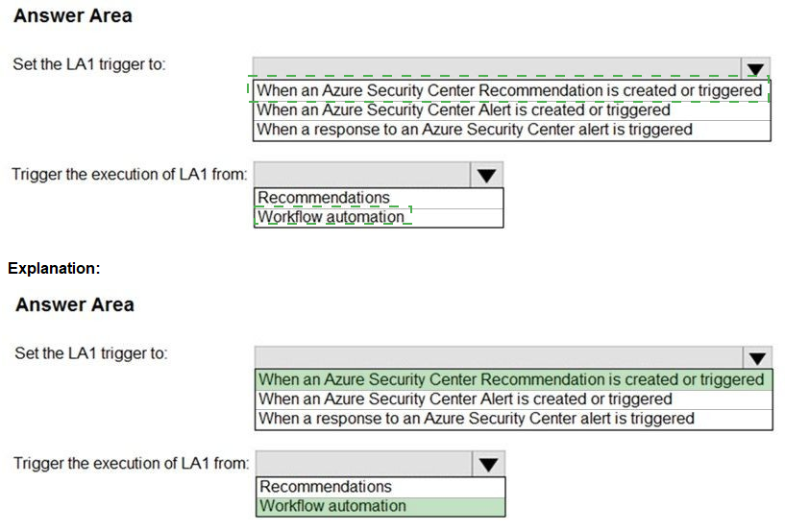785x532 pixels.
Task: Click the empty LA1 trigger field under Explanation
Action: (499, 357)
